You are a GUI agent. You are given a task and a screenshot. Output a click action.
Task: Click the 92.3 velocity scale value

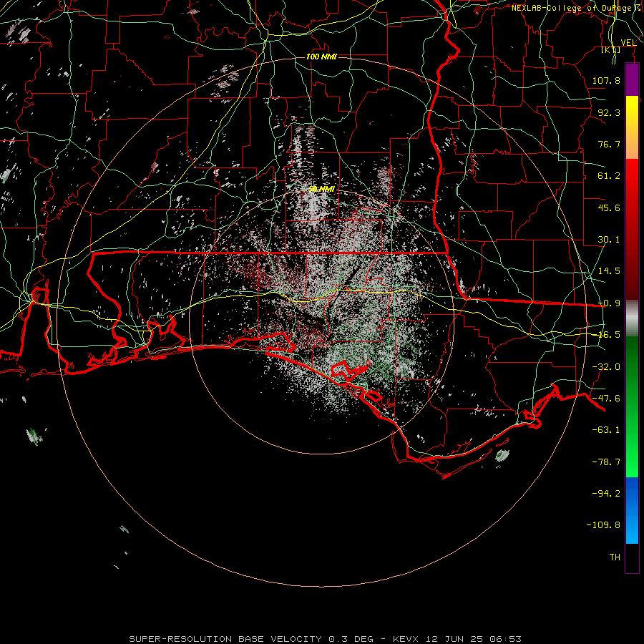(609, 112)
